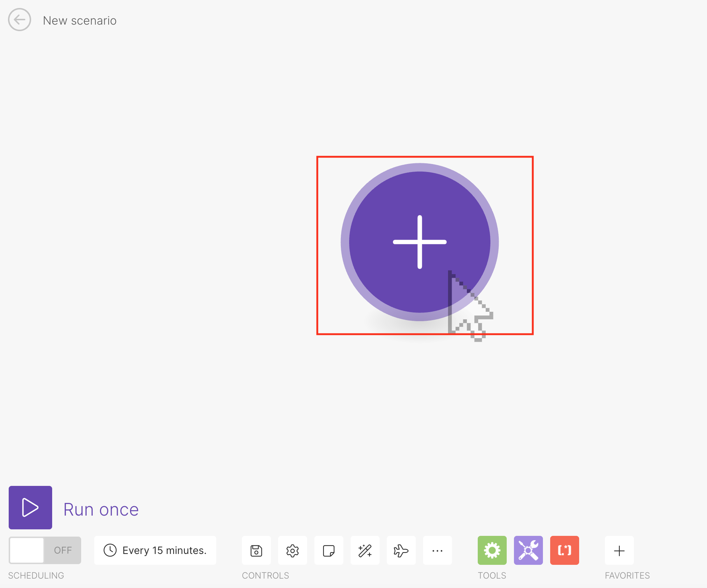Open the 'Every 15 minutes.' schedule setting
Image resolution: width=707 pixels, height=588 pixels.
[x=164, y=550]
